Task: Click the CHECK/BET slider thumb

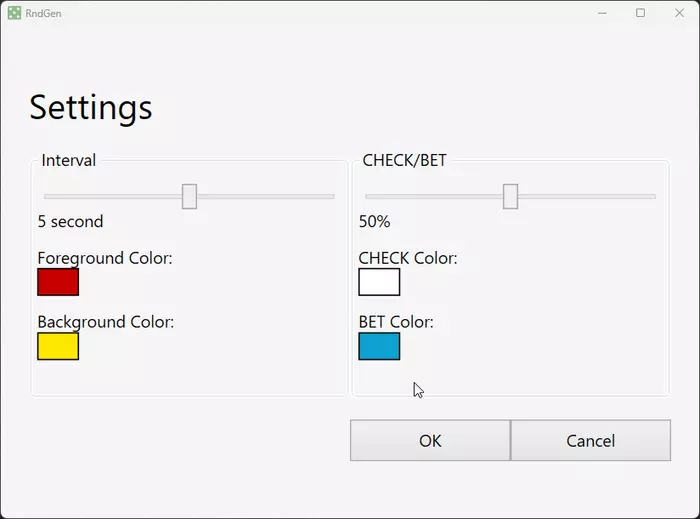Action: coord(510,196)
